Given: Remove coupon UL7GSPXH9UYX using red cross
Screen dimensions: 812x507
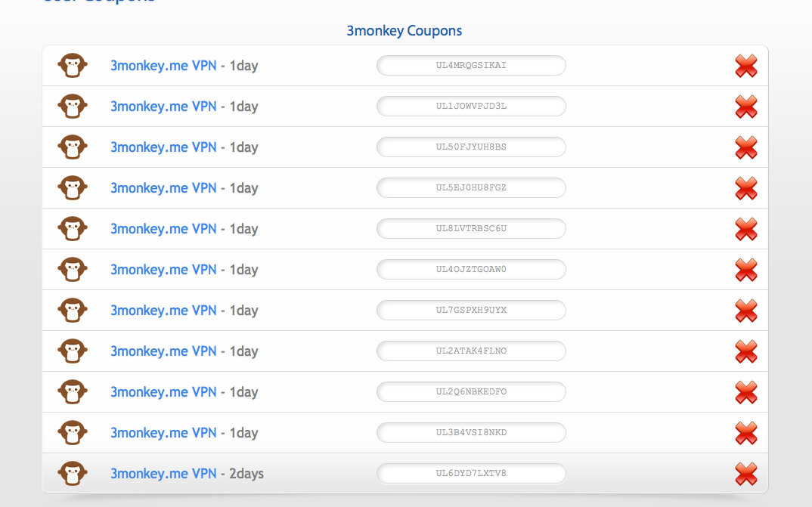Looking at the screenshot, I should coord(745,311).
